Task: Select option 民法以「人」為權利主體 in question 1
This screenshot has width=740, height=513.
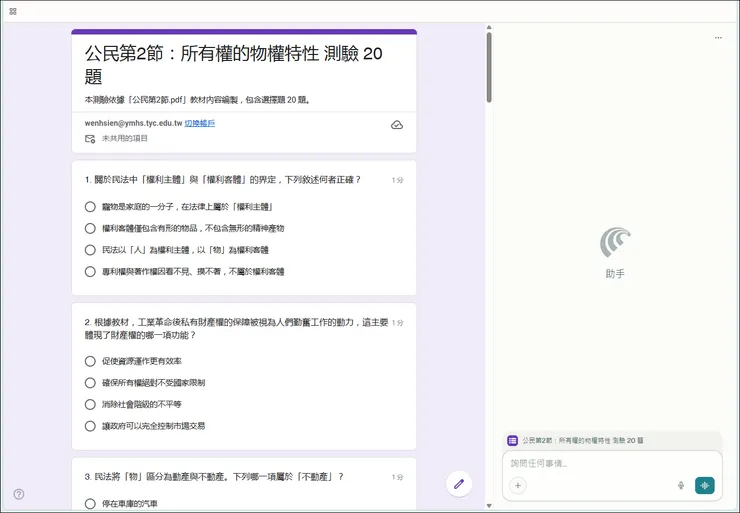Action: click(x=90, y=250)
